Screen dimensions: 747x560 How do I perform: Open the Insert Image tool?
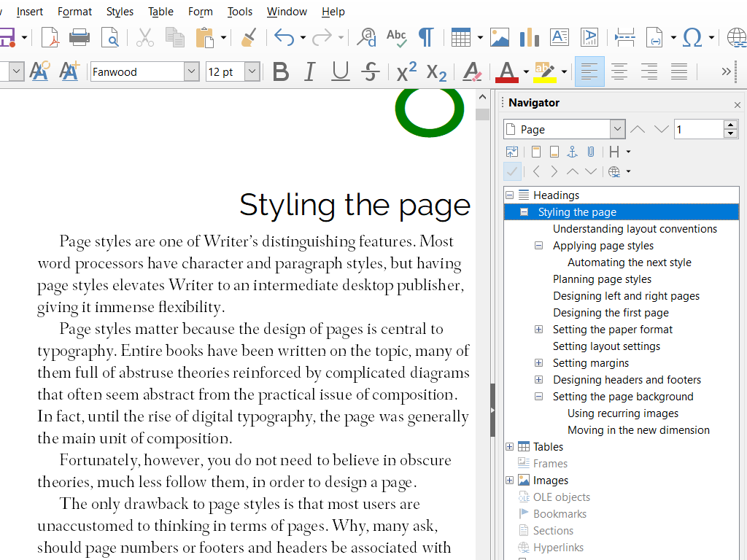pos(500,37)
